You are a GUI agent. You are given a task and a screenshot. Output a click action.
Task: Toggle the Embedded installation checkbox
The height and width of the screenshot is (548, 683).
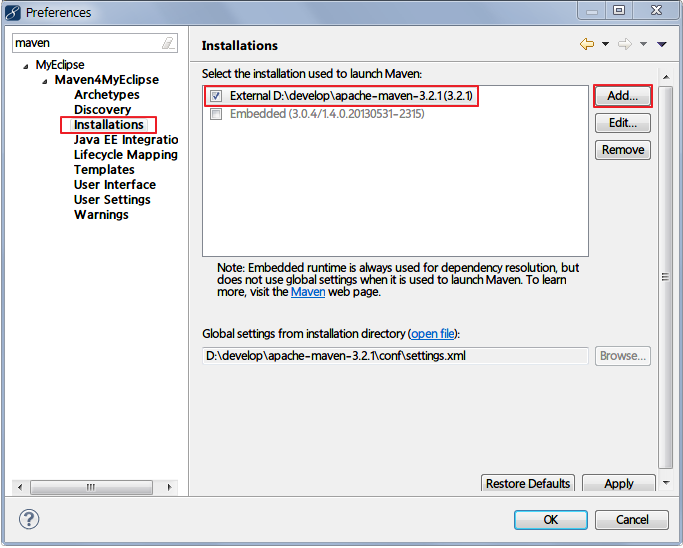(x=216, y=114)
